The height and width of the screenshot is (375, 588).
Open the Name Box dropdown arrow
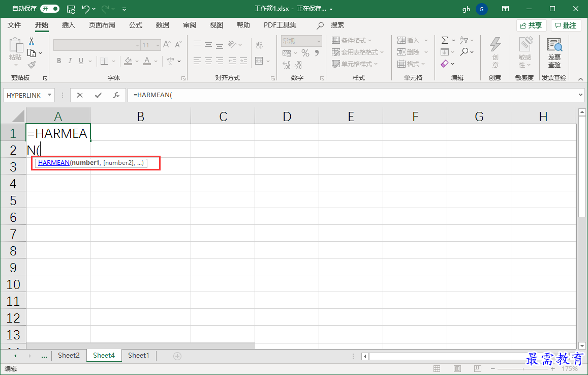click(49, 95)
